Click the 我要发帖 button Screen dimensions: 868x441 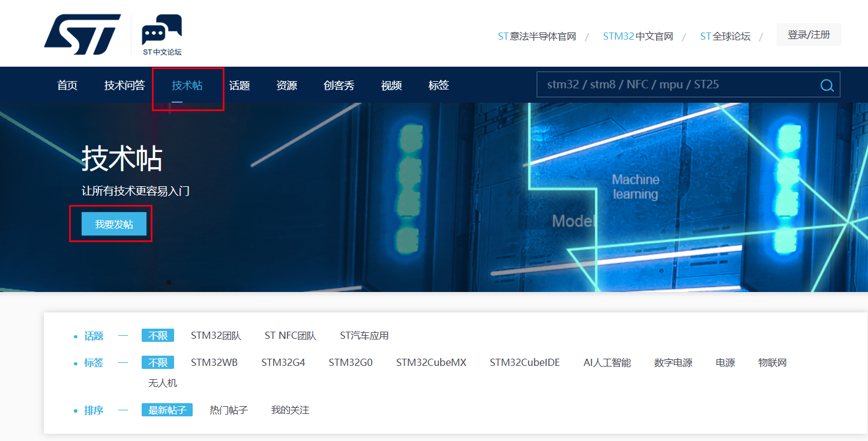click(x=114, y=224)
